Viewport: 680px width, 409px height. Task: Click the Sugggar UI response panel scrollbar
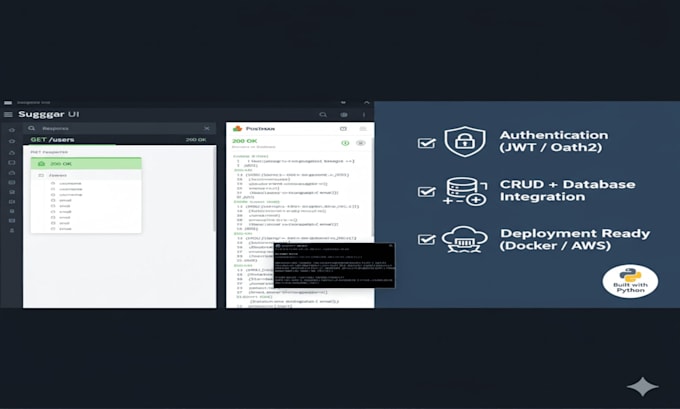214,189
